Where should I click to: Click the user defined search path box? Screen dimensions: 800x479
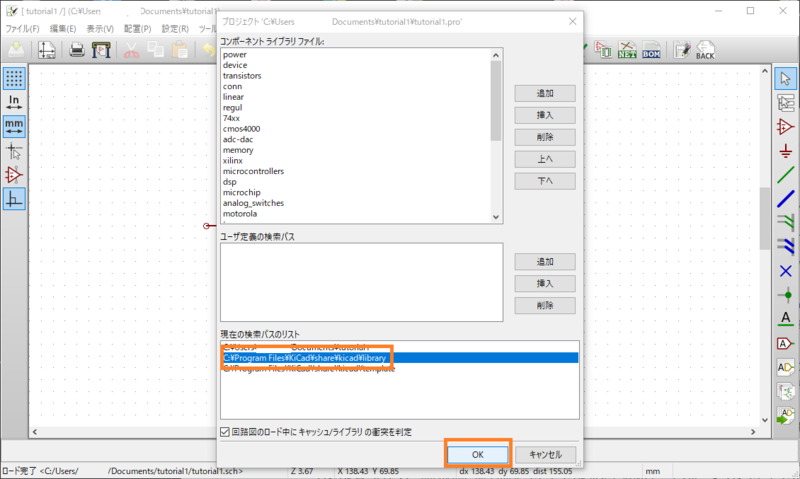361,282
